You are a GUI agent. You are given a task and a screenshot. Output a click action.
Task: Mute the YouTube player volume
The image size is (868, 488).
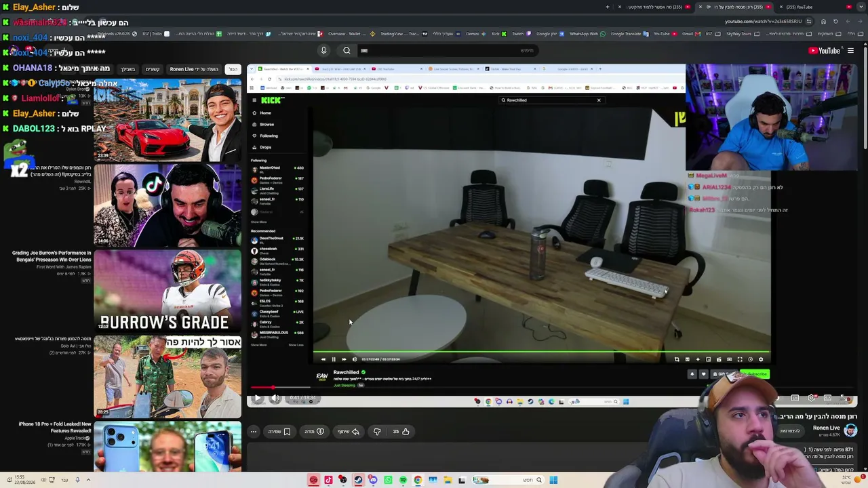[275, 399]
